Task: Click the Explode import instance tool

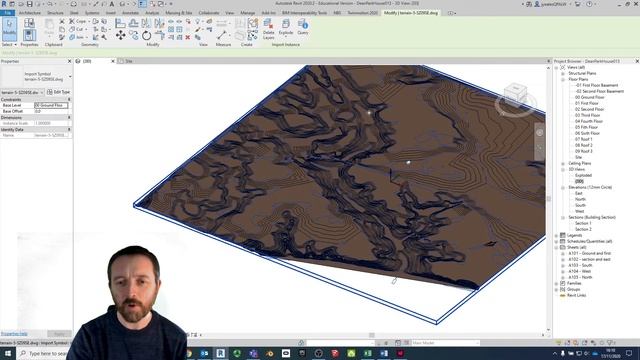Action: coord(286,27)
